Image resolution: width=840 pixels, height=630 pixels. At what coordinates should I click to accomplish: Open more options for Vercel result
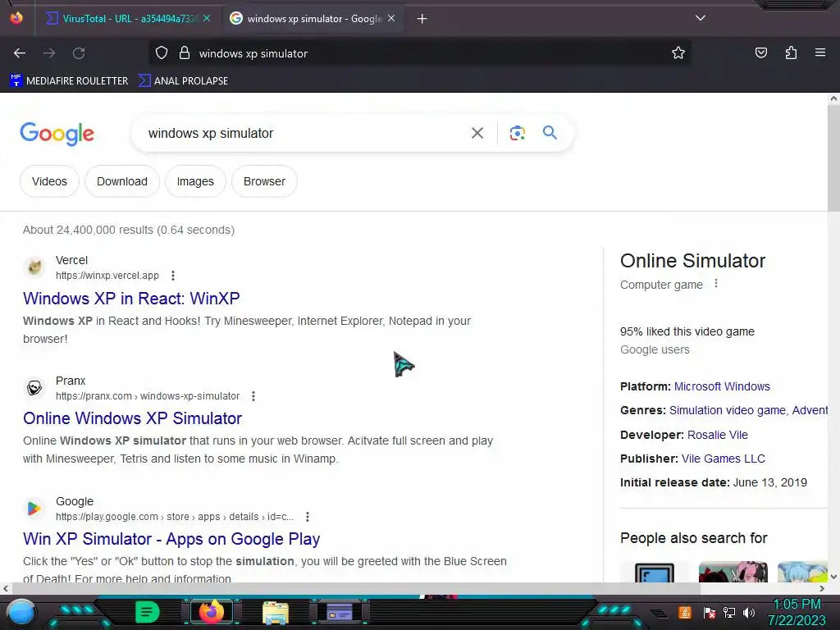[x=173, y=276]
